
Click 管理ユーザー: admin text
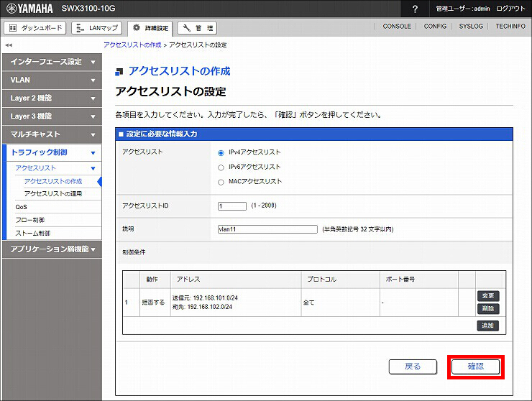pos(463,9)
